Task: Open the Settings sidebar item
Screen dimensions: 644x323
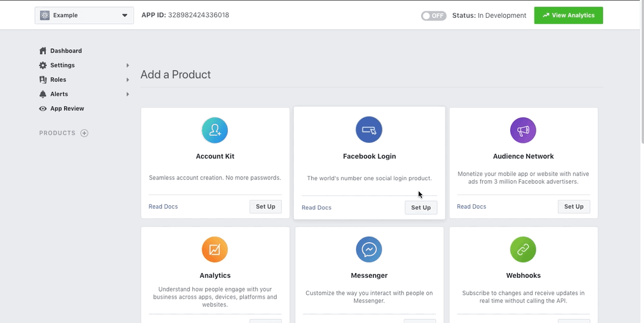Action: [62, 65]
